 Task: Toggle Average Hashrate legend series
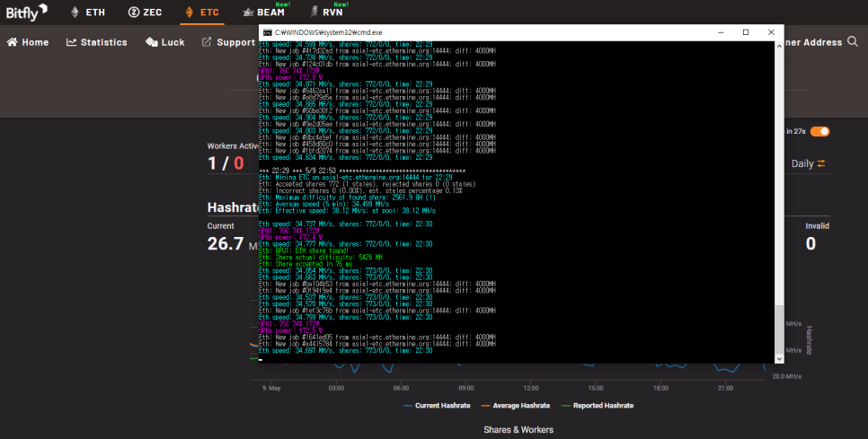pos(516,405)
